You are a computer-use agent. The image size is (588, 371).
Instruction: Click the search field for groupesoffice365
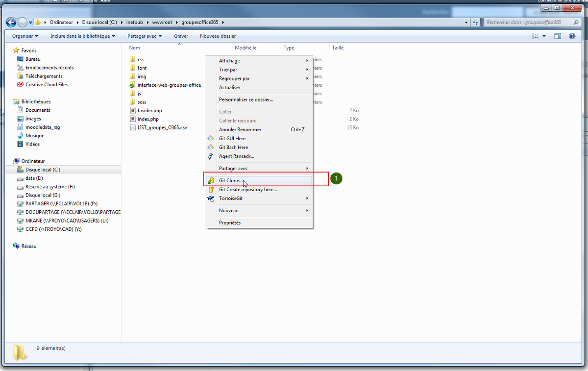528,23
